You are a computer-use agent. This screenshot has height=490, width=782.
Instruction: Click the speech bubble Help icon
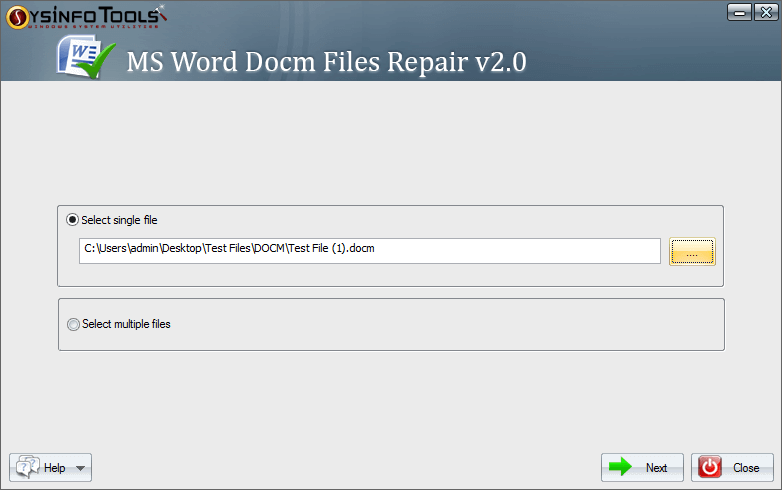[27, 467]
